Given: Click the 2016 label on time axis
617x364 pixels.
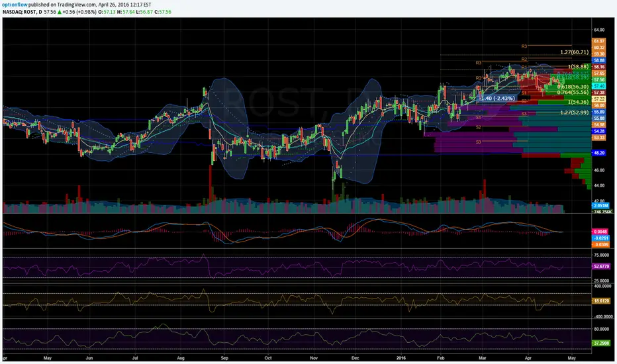Looking at the screenshot, I should pos(401,358).
